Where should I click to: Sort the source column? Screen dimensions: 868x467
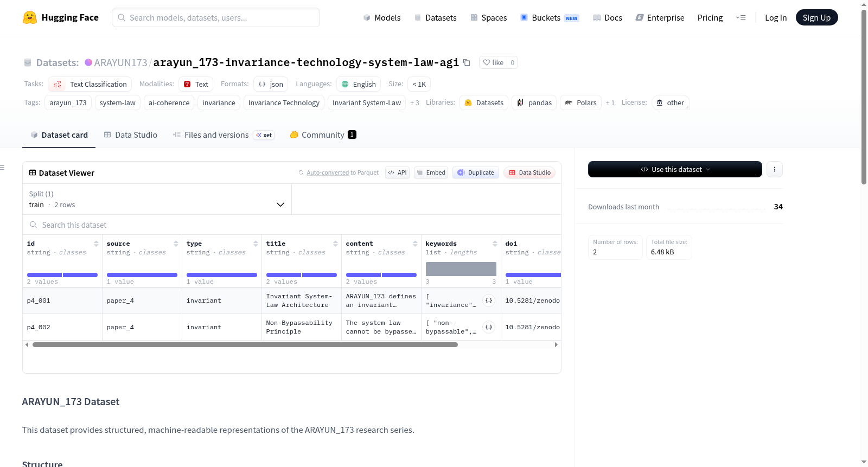point(176,244)
